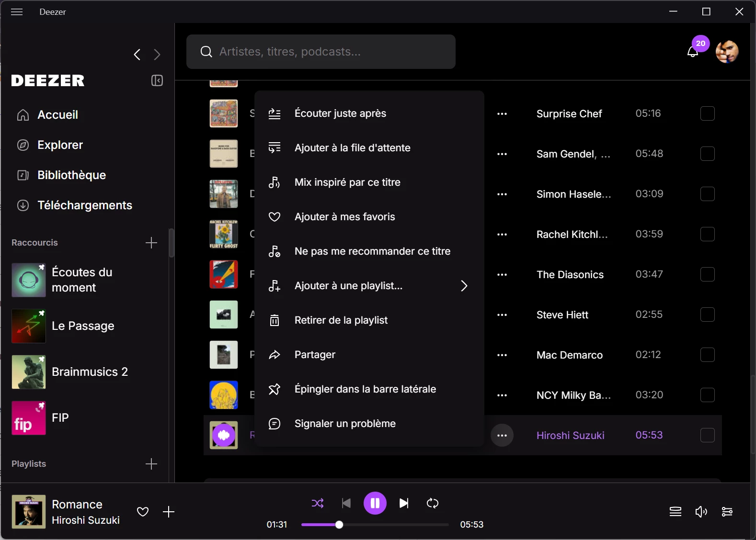Choose Retirer de la playlist
Viewport: 756px width, 540px height.
tap(369, 320)
